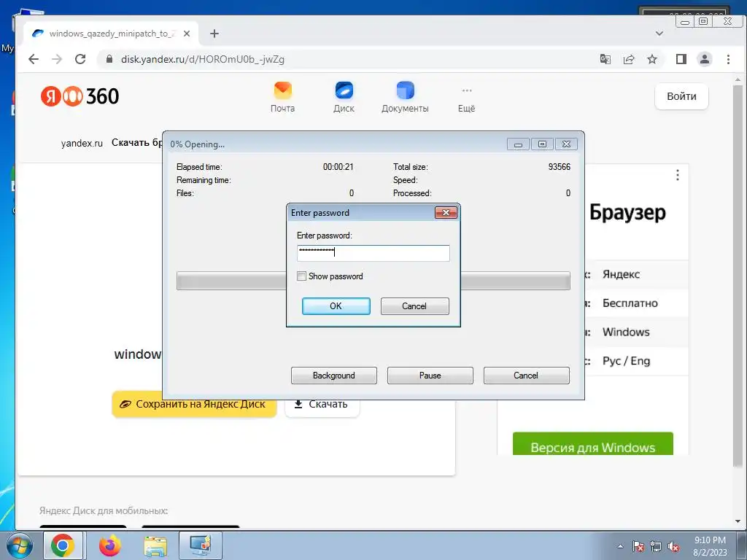The width and height of the screenshot is (747, 560).
Task: Click Версия для Windows green button
Action: tap(592, 444)
